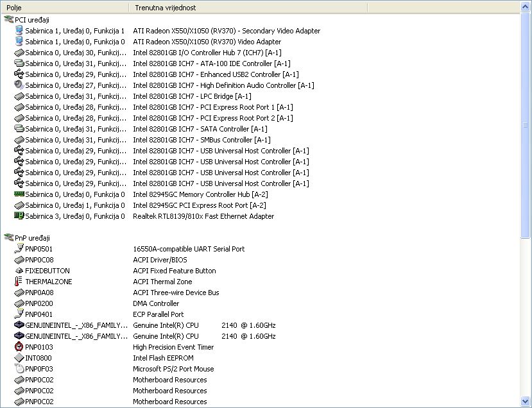Screen dimensions: 532x408
Task: Click speaker icon of High Definition Audio row
Action: click(19, 85)
